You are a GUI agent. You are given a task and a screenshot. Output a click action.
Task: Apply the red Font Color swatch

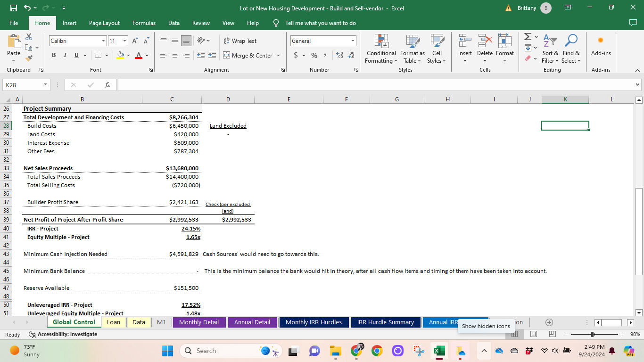click(139, 55)
